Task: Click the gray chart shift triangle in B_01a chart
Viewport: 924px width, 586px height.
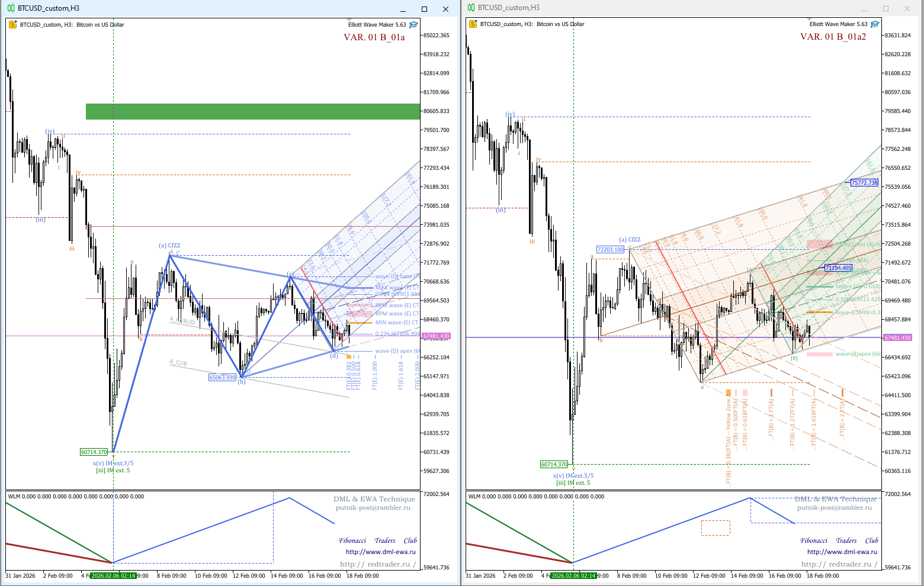Action: [349, 20]
